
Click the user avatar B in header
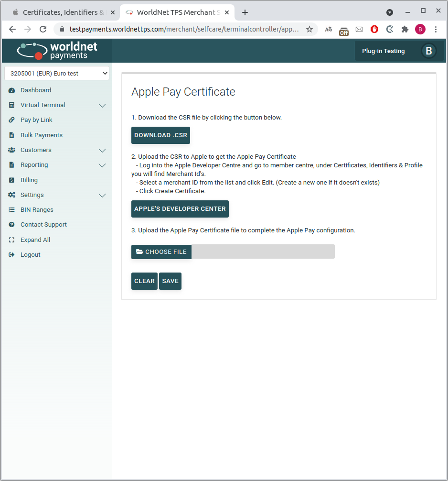(428, 51)
